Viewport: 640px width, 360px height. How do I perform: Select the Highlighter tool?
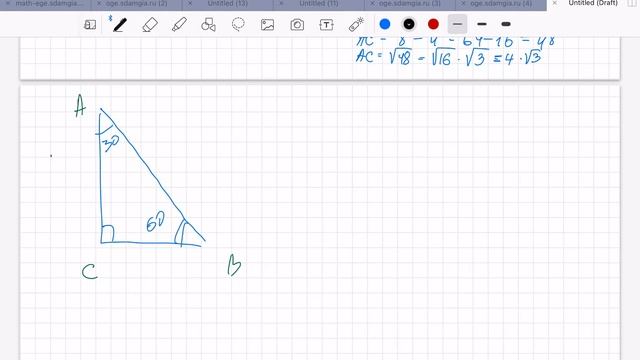(x=179, y=25)
